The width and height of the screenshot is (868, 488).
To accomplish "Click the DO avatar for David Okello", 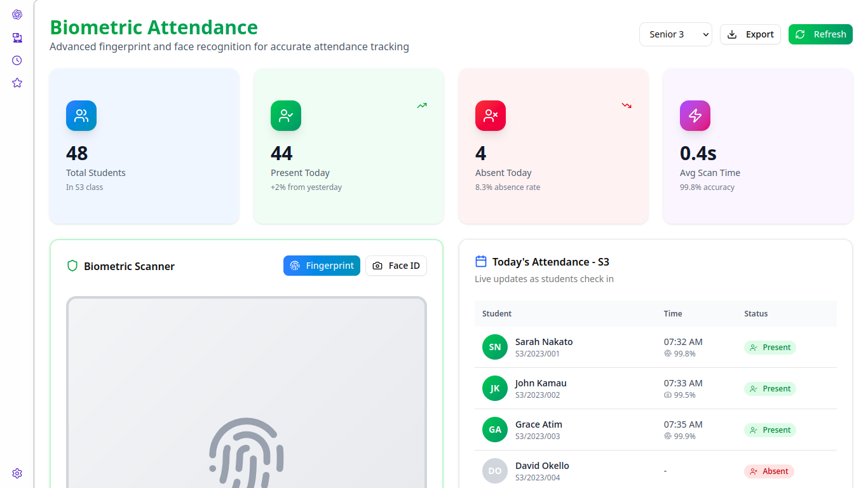I will pos(495,471).
